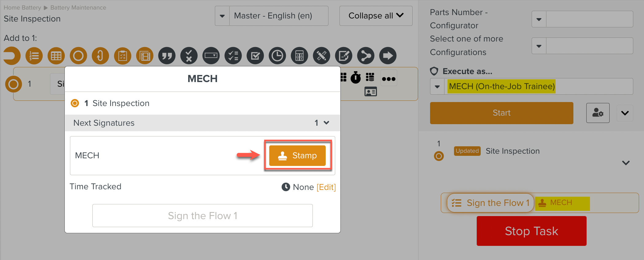
Task: Select the orange circle beside Site Inspection
Action: 75,103
